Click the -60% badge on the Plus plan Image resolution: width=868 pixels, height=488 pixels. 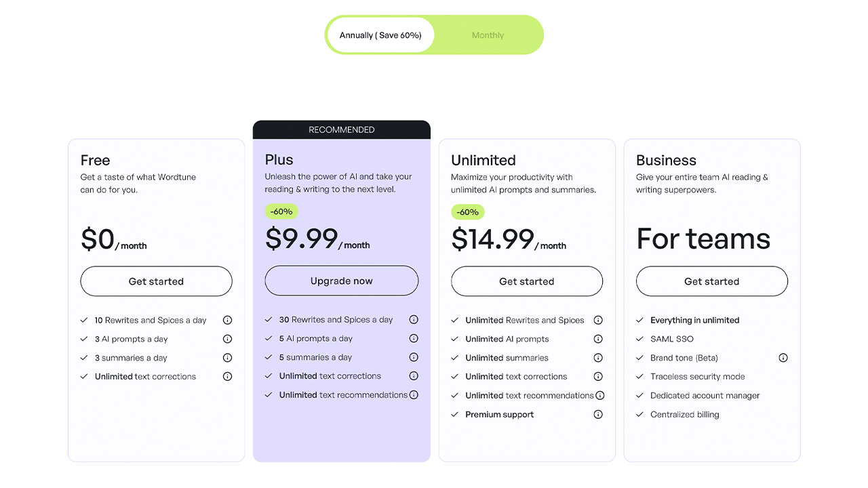point(281,211)
